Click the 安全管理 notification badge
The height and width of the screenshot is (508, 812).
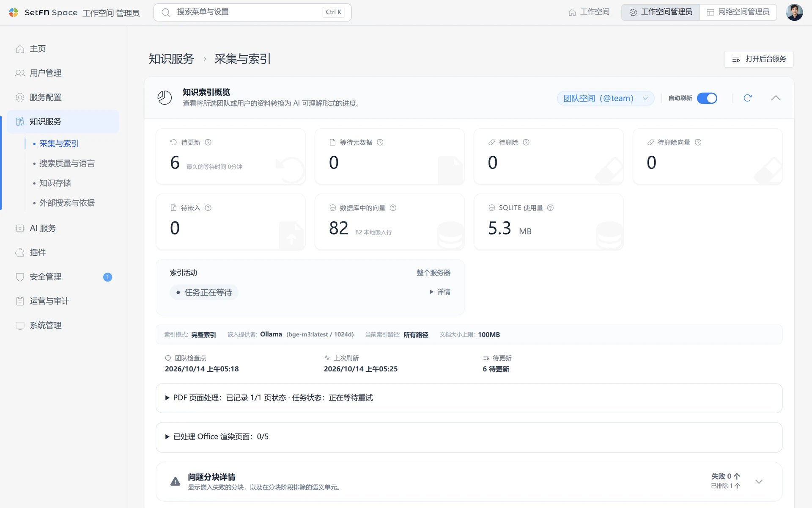tap(107, 277)
